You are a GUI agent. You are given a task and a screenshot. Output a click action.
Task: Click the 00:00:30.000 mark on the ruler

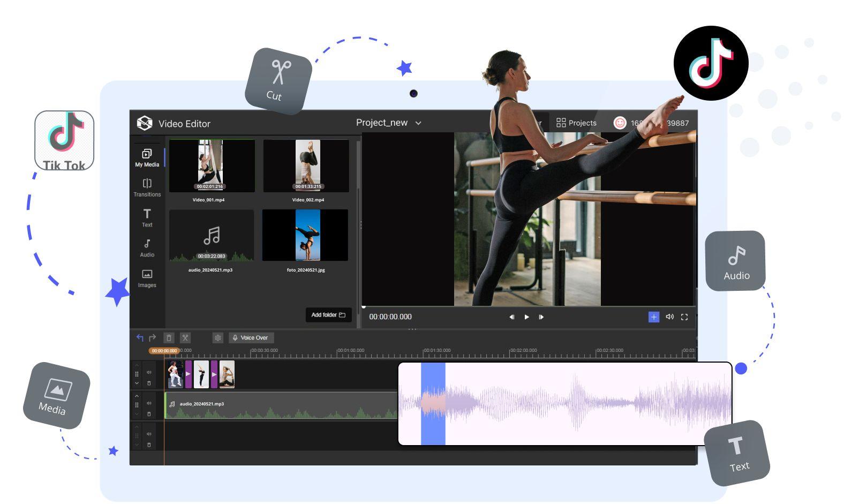265,350
